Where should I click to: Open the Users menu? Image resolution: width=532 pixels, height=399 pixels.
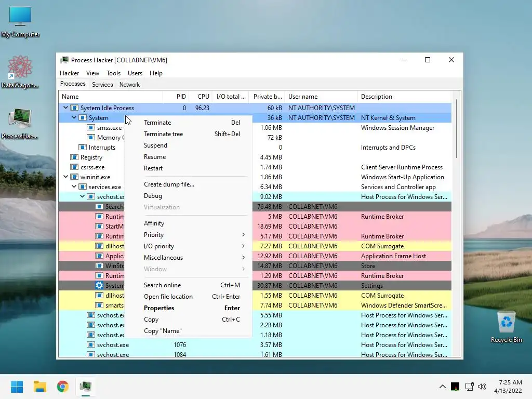pyautogui.click(x=135, y=73)
